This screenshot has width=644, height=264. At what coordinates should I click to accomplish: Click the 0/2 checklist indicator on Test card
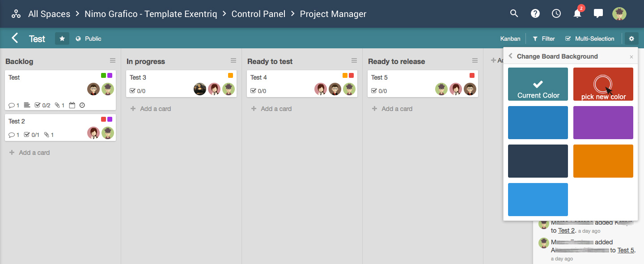point(42,105)
